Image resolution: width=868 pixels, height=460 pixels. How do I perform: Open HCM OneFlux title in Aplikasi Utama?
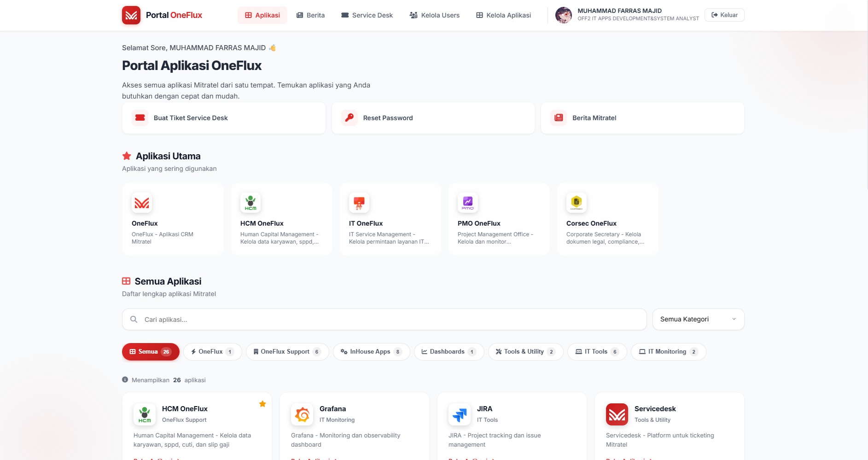click(262, 223)
